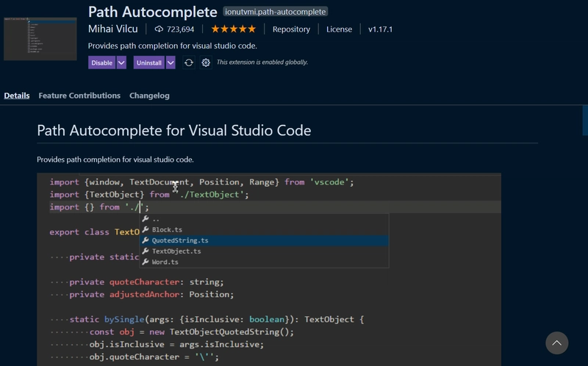Click the 'private quoteCharacter: string;' code line
The image size is (588, 366).
point(146,282)
